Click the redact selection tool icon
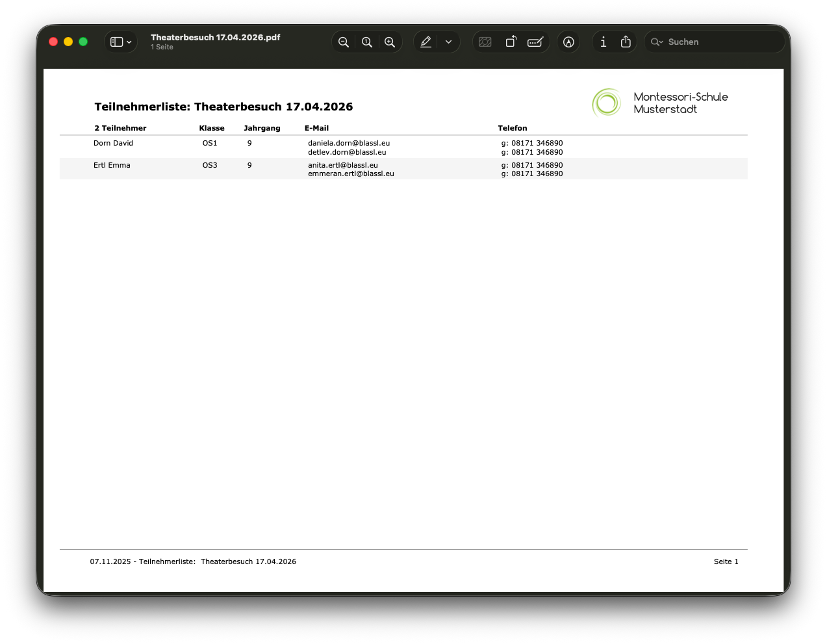The width and height of the screenshot is (827, 644). [x=485, y=42]
